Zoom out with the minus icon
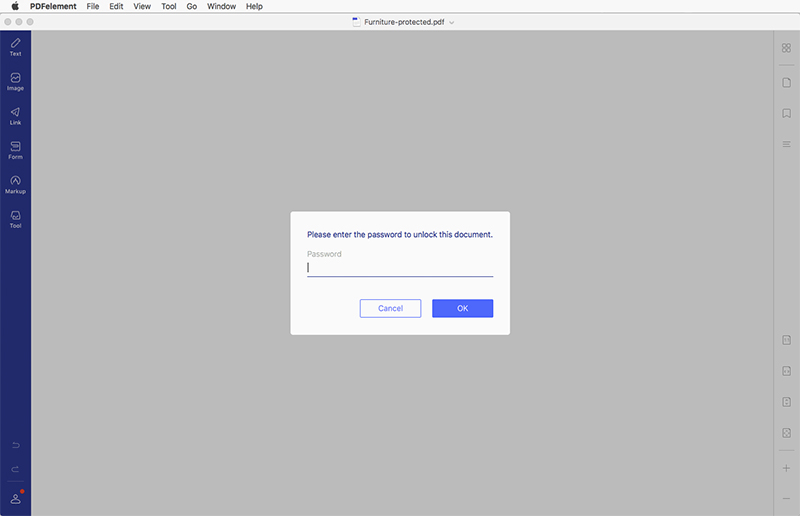The height and width of the screenshot is (516, 800). coord(786,498)
